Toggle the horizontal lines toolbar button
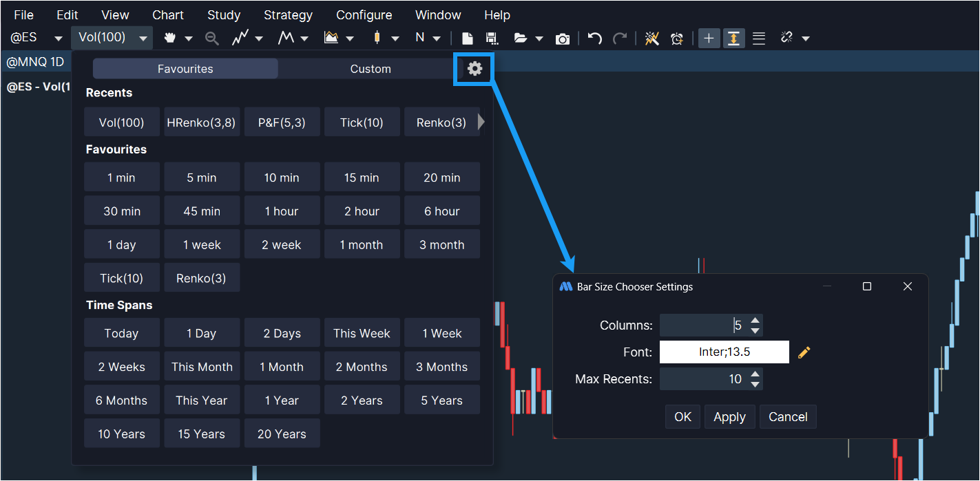This screenshot has width=980, height=481. click(x=759, y=39)
